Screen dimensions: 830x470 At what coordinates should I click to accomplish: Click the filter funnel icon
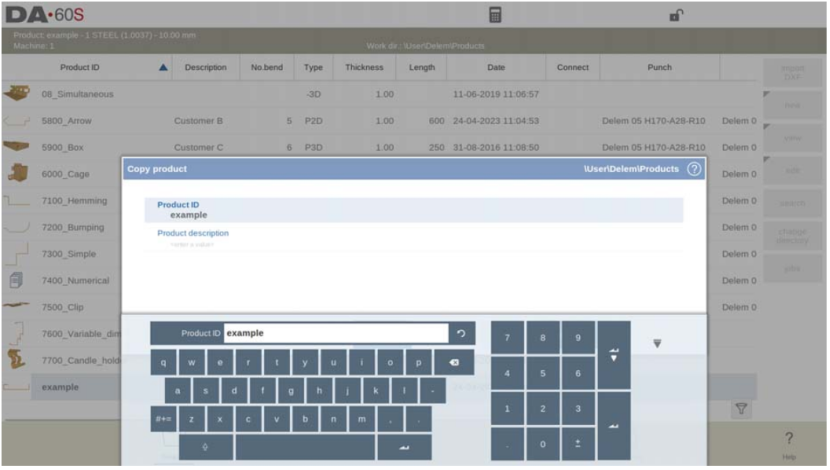click(742, 409)
